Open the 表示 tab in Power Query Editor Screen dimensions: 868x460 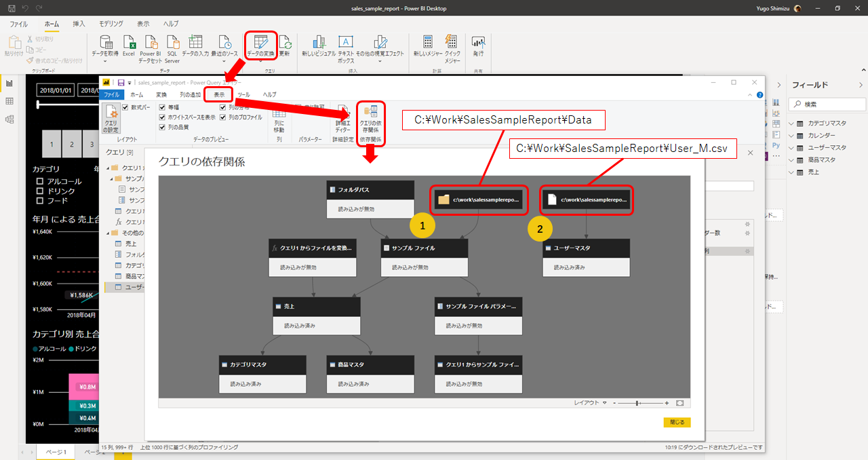[x=219, y=94]
